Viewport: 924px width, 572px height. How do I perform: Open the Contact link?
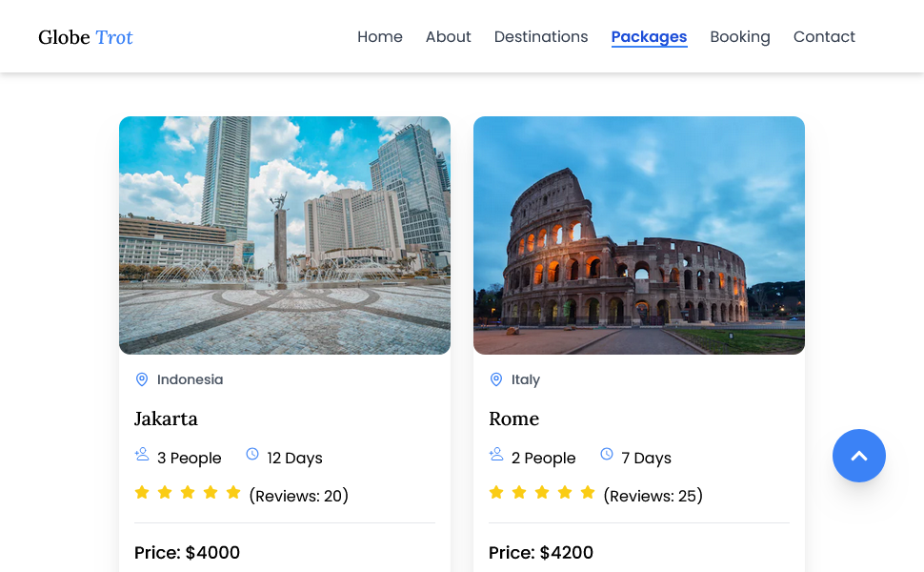(x=824, y=37)
